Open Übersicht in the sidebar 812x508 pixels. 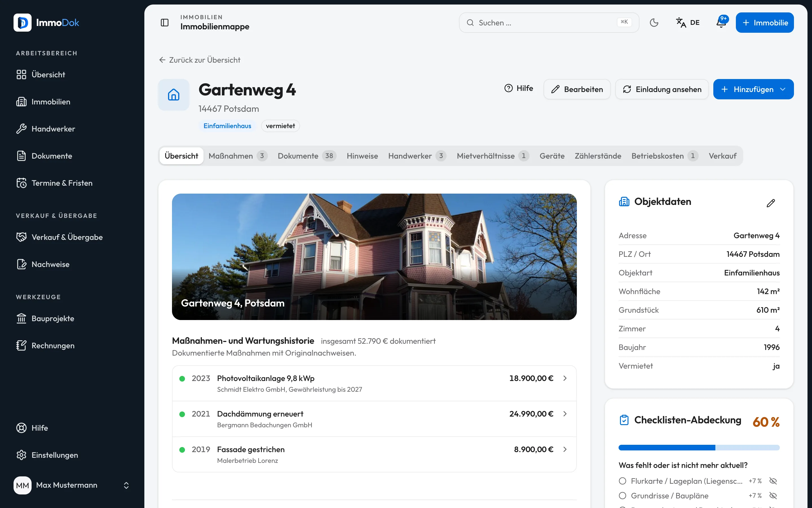click(x=72, y=75)
